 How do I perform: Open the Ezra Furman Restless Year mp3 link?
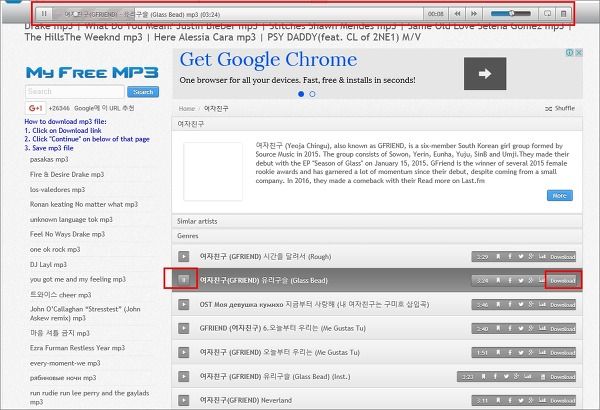point(77,348)
